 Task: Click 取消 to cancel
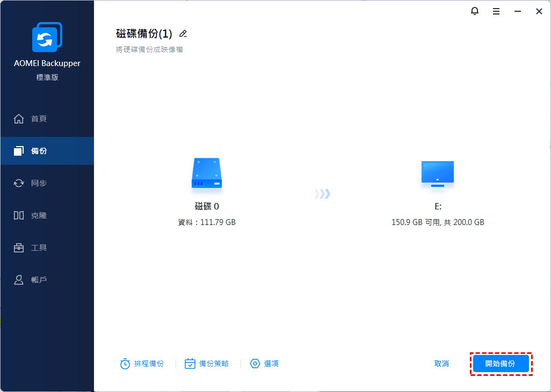pos(441,364)
